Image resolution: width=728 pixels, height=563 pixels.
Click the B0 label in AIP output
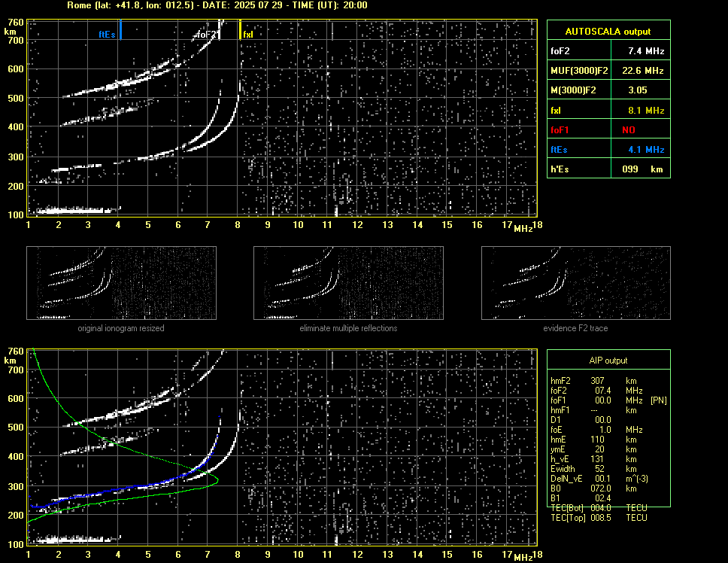(x=556, y=488)
